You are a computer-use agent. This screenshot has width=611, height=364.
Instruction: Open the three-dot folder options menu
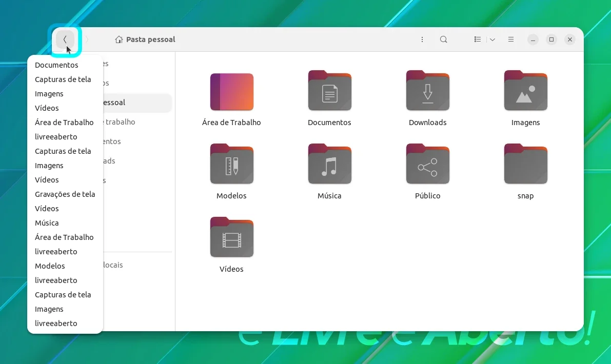pyautogui.click(x=422, y=39)
